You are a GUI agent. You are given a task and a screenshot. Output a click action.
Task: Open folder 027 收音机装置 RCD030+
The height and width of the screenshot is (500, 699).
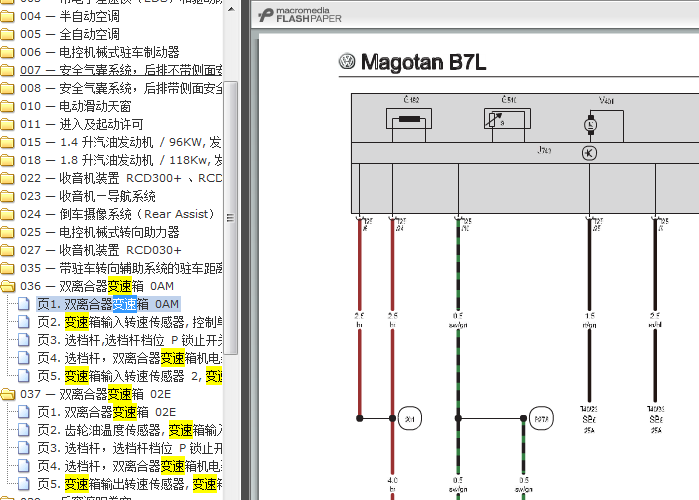tap(101, 250)
